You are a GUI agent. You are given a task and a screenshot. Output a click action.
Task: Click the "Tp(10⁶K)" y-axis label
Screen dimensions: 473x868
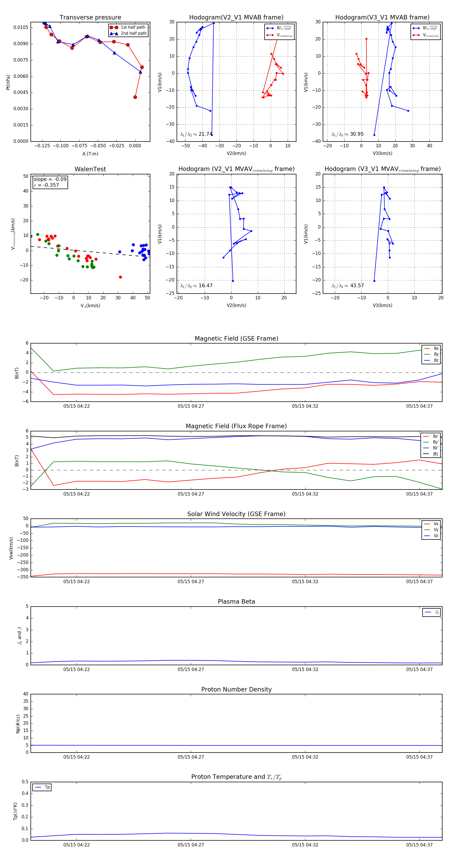tap(15, 811)
